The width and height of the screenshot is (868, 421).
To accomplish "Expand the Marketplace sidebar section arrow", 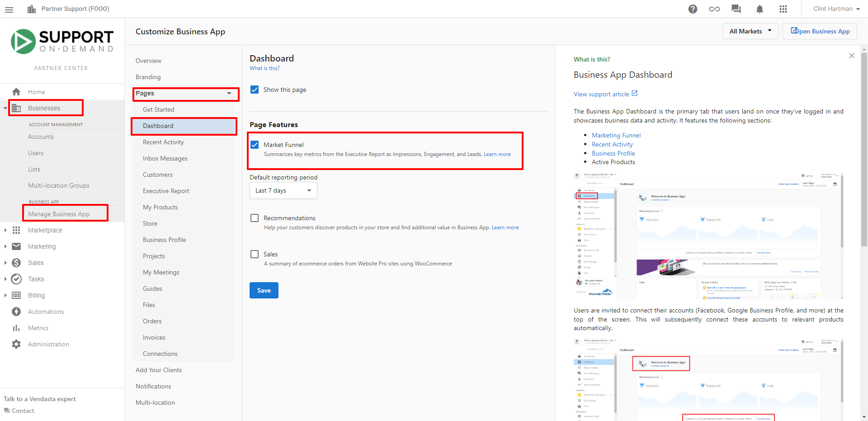I will [5, 230].
